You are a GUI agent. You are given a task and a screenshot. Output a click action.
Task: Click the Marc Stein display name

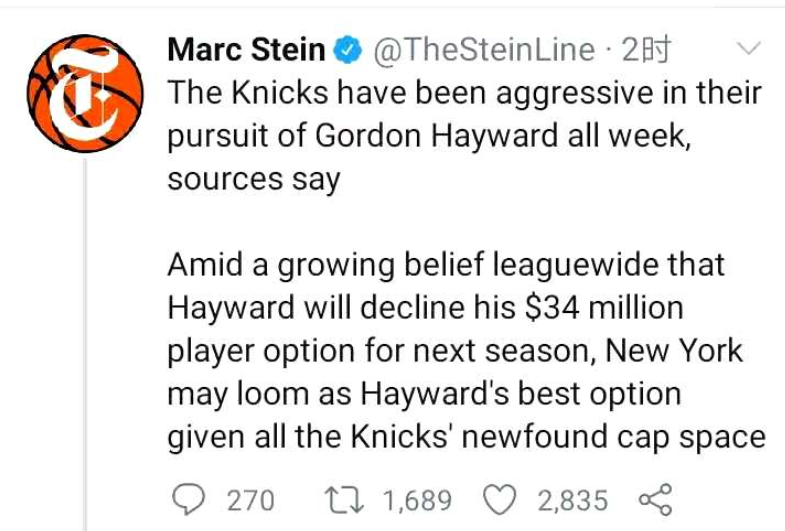click(246, 50)
